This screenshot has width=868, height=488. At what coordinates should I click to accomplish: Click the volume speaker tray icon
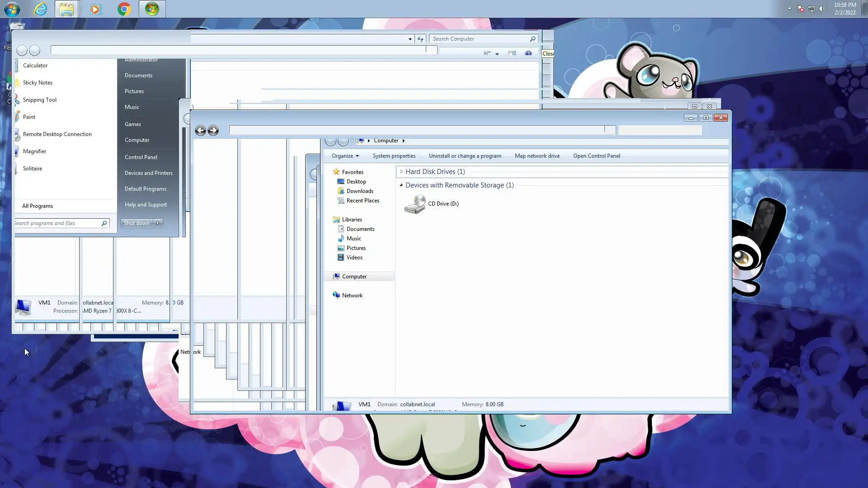(822, 9)
